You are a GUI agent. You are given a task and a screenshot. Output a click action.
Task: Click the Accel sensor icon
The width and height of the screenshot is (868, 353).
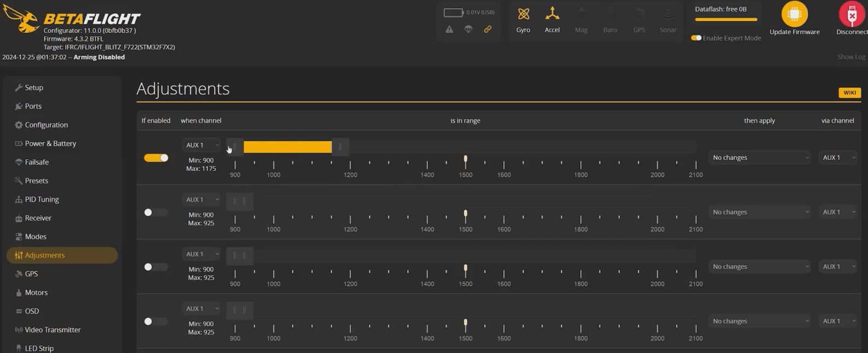[552, 14]
